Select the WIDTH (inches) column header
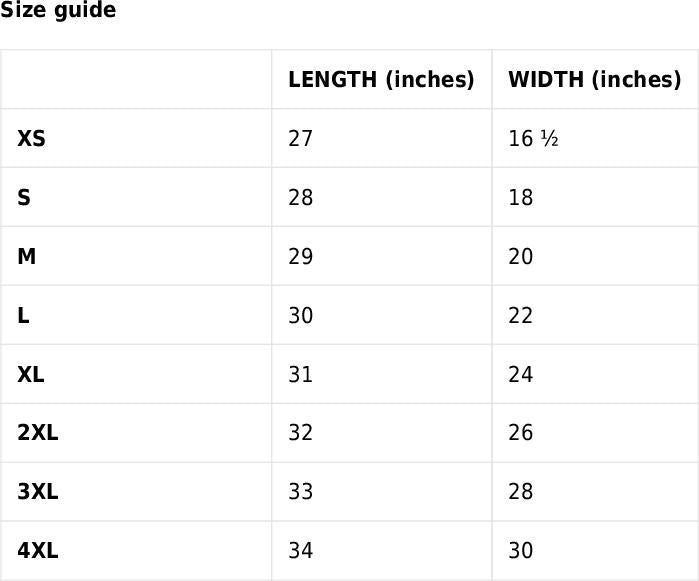The width and height of the screenshot is (699, 581). tap(594, 80)
